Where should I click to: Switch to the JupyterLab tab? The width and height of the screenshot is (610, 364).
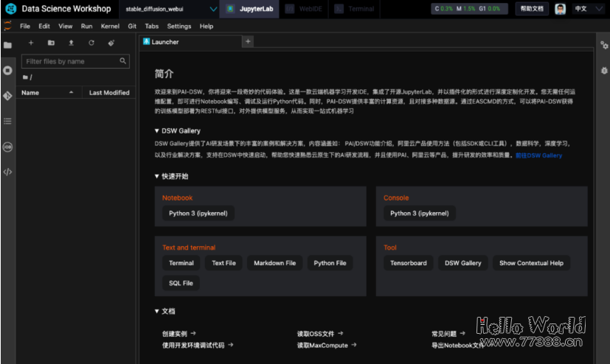249,9
